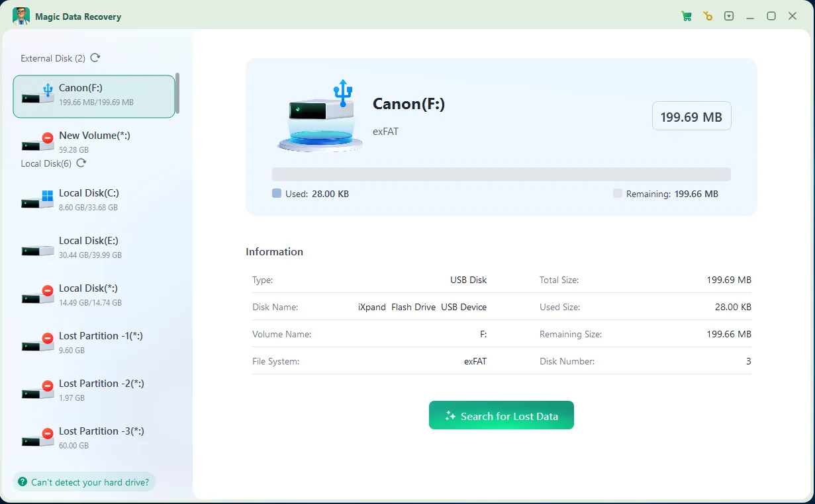Image resolution: width=815 pixels, height=504 pixels.
Task: Select the New Volume(*:) drive
Action: tap(94, 141)
